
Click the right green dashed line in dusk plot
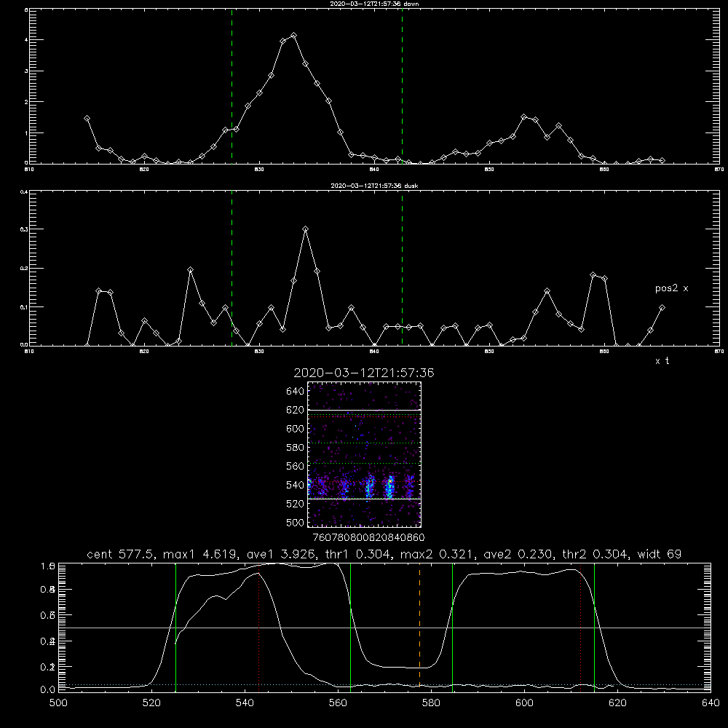pyautogui.click(x=402, y=269)
